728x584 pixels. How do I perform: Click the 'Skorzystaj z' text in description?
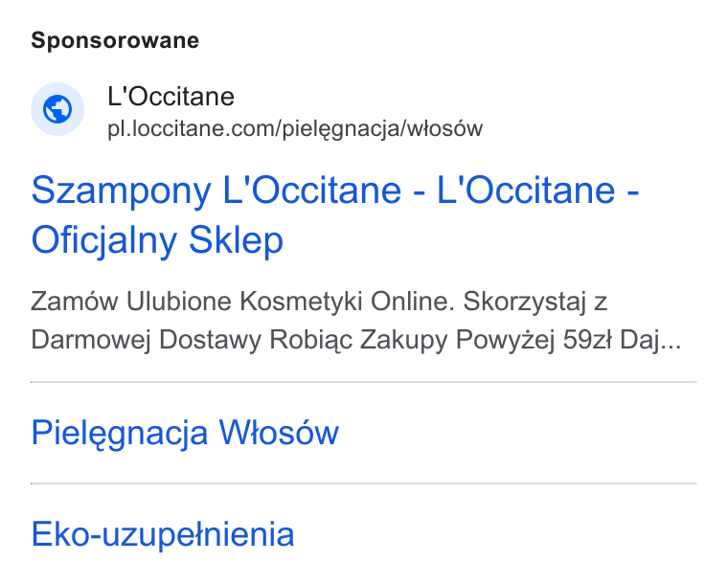(x=535, y=302)
